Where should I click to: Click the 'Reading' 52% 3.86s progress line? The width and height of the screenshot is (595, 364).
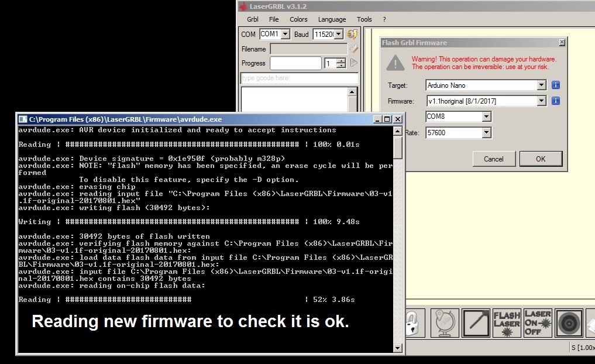[186, 300]
